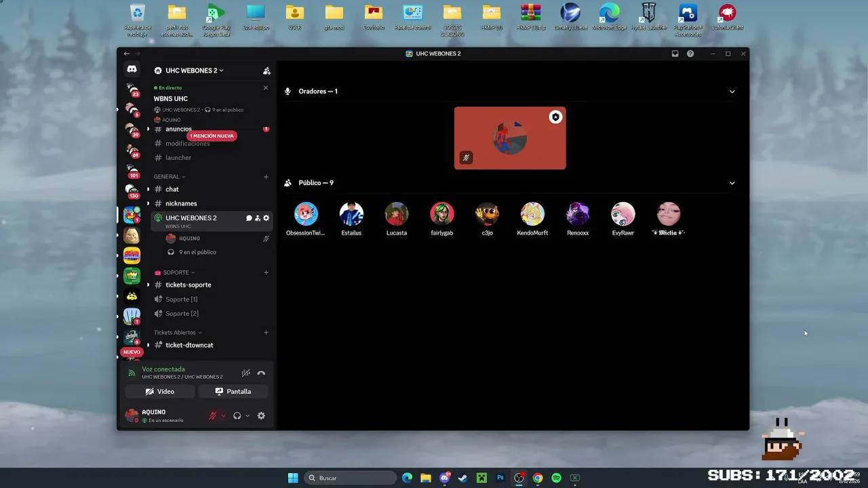Invite people to the UHC WEBONES 2 stage
868x488 pixels.
point(258,218)
